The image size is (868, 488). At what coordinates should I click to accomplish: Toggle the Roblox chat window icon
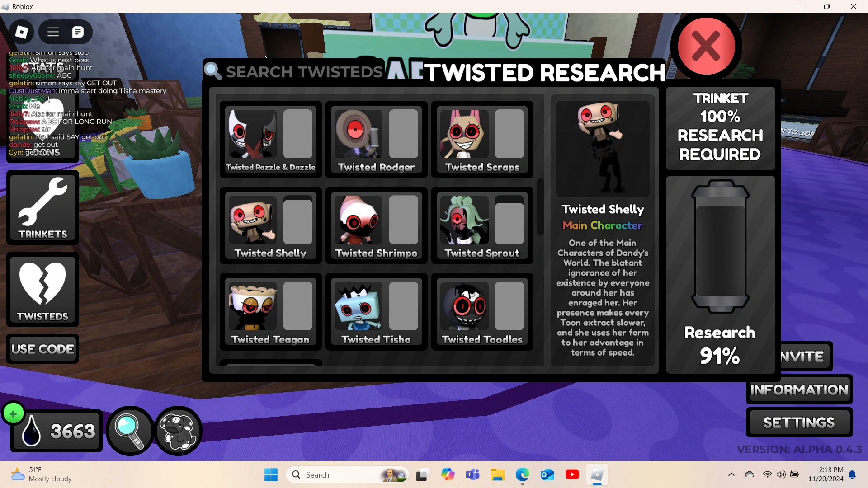click(x=78, y=32)
